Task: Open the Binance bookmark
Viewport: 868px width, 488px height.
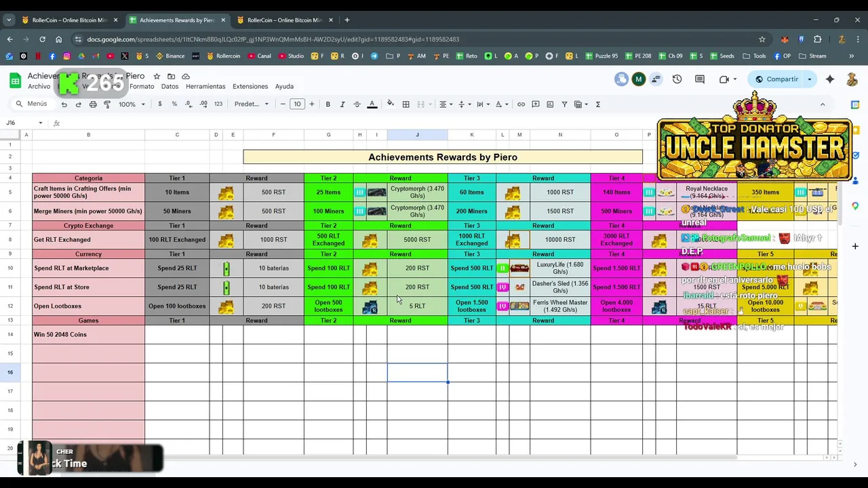Action: [170, 56]
